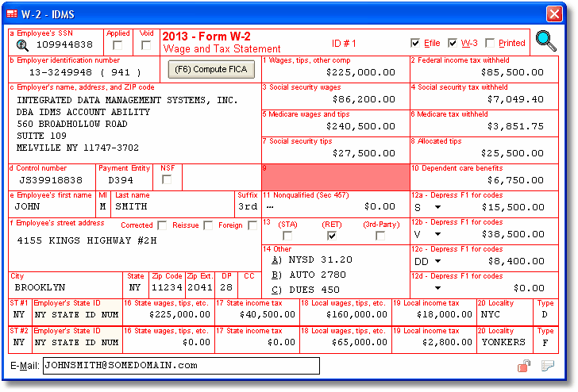The height and width of the screenshot is (392, 578).
Task: Click box 5 Medicare wages and tips value
Action: click(x=360, y=126)
